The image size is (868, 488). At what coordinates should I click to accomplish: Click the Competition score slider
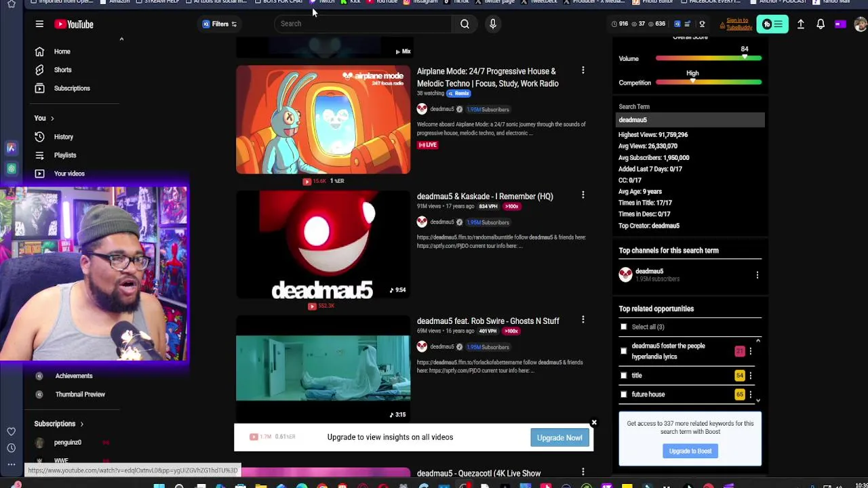pyautogui.click(x=709, y=82)
